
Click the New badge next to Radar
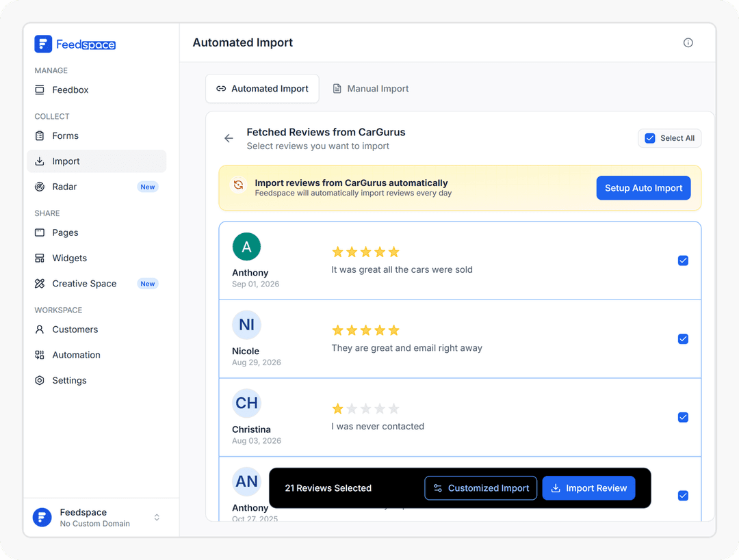[148, 187]
